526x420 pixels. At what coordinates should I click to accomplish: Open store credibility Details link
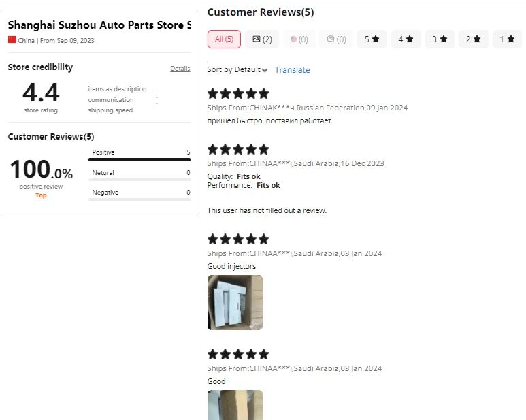point(180,69)
